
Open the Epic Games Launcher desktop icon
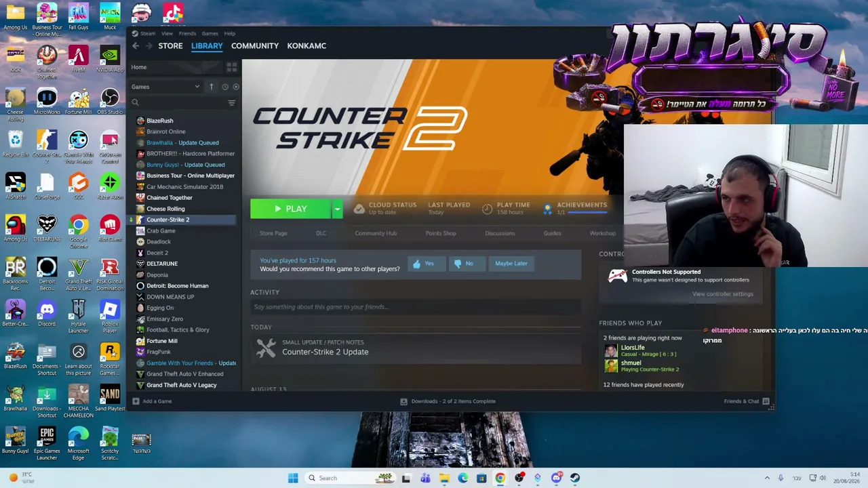click(47, 444)
